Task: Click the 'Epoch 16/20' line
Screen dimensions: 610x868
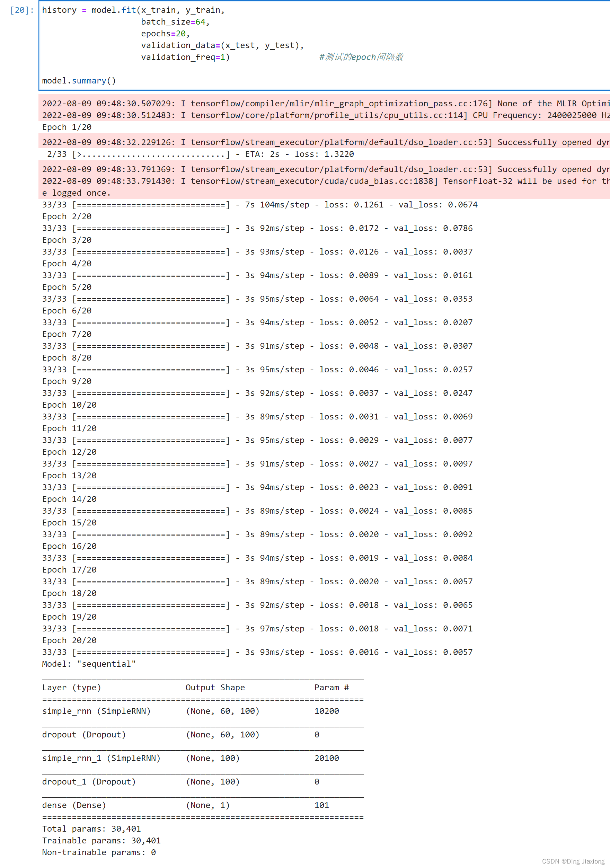Action: tap(69, 546)
